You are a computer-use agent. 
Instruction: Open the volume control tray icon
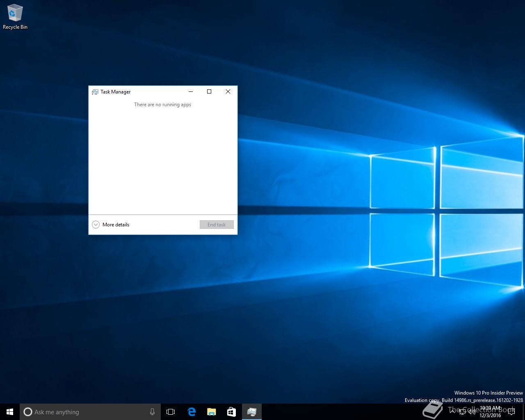pyautogui.click(x=472, y=412)
